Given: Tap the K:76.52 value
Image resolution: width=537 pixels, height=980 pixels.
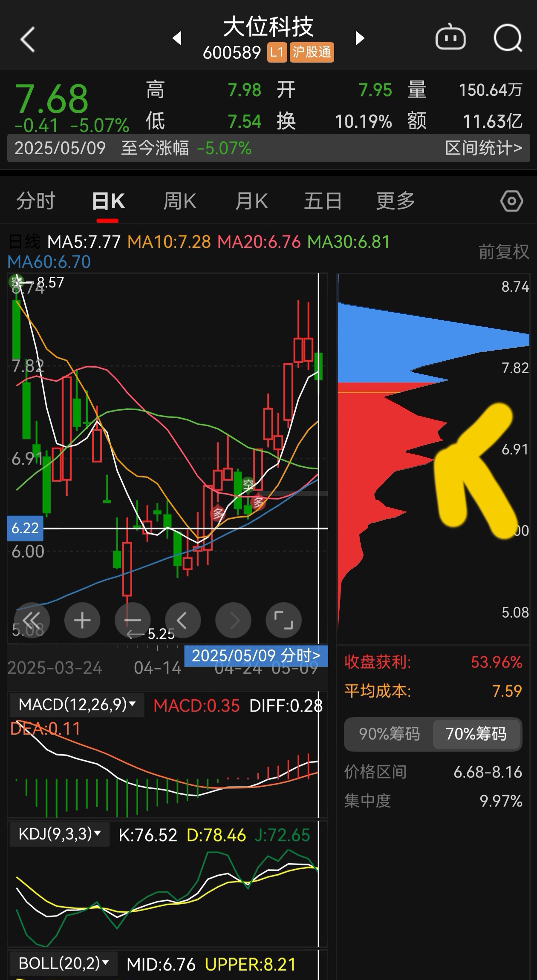Looking at the screenshot, I should tap(147, 835).
